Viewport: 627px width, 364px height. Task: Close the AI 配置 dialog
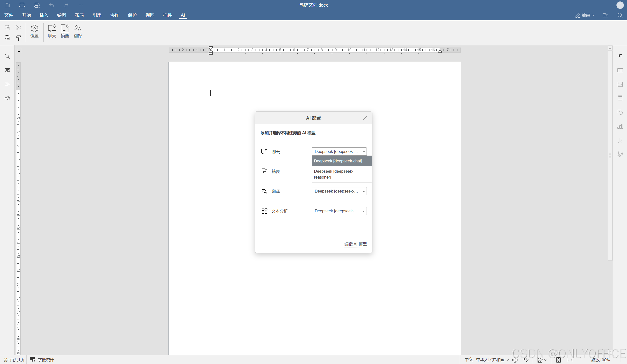(365, 118)
